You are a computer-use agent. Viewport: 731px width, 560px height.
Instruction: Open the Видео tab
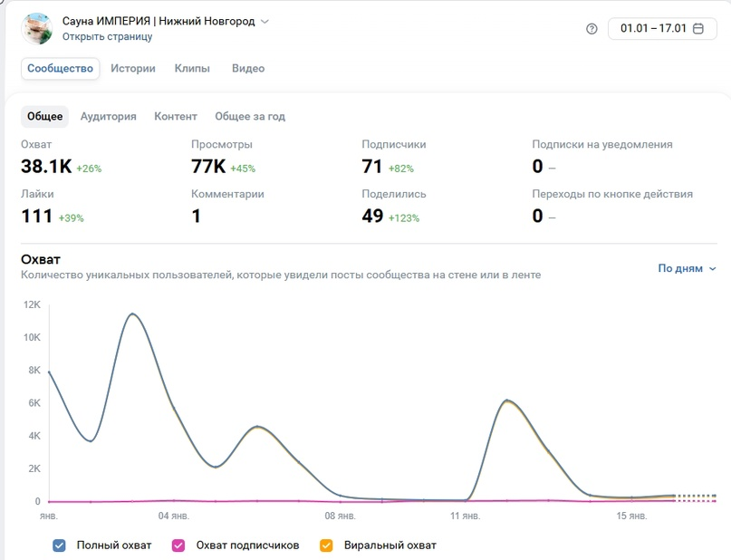(x=248, y=69)
